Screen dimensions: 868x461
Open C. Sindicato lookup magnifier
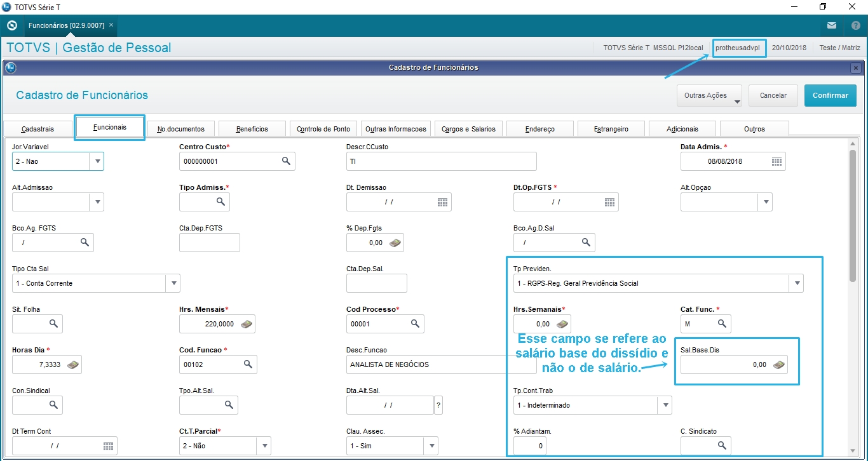(x=722, y=446)
